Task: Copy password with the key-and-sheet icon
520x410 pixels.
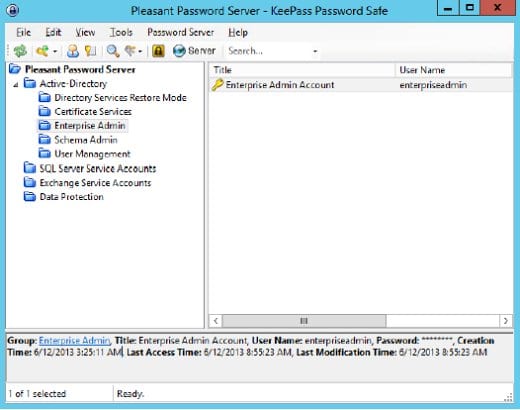Action: tap(90, 51)
